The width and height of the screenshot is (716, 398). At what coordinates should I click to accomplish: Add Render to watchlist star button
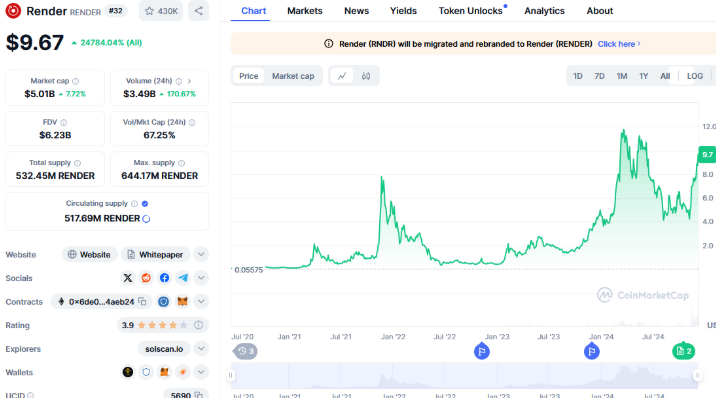tap(161, 11)
